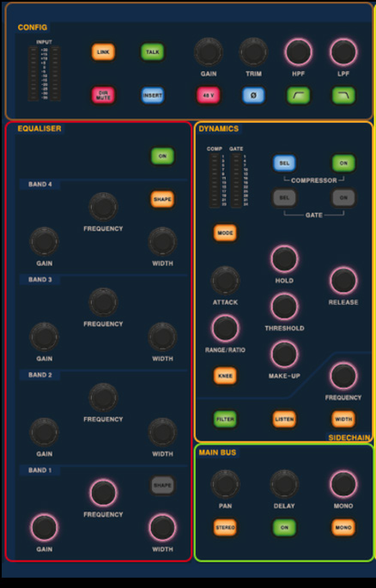Toggle the Main Bus STEREO button
Viewport: 376px width, 588px height.
tap(225, 527)
